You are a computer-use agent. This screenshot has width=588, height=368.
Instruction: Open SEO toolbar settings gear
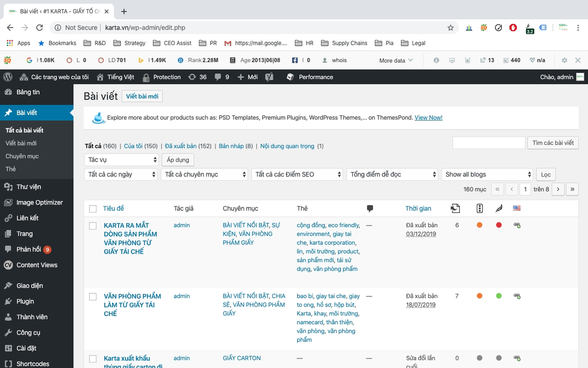pyautogui.click(x=564, y=60)
